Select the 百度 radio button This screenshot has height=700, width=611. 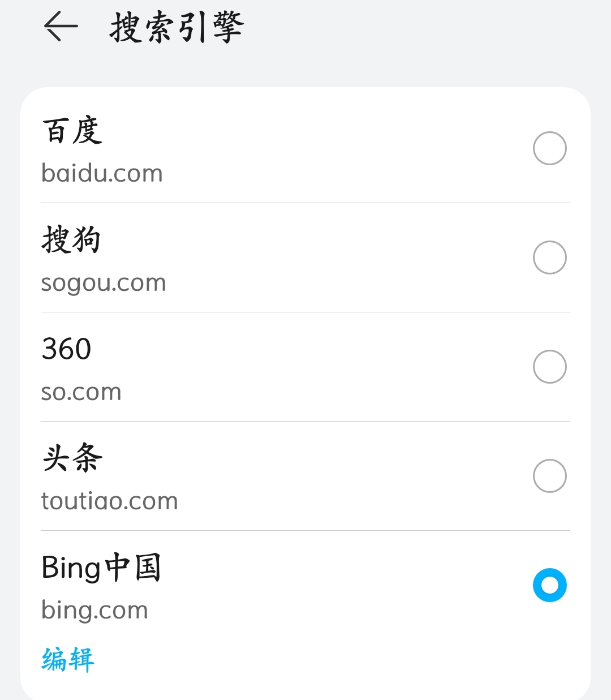(x=549, y=148)
